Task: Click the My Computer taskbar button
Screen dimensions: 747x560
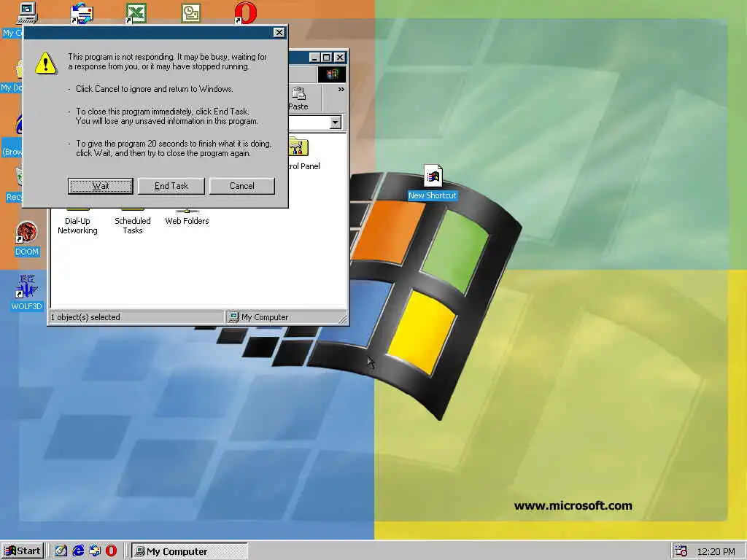Action: tap(190, 551)
